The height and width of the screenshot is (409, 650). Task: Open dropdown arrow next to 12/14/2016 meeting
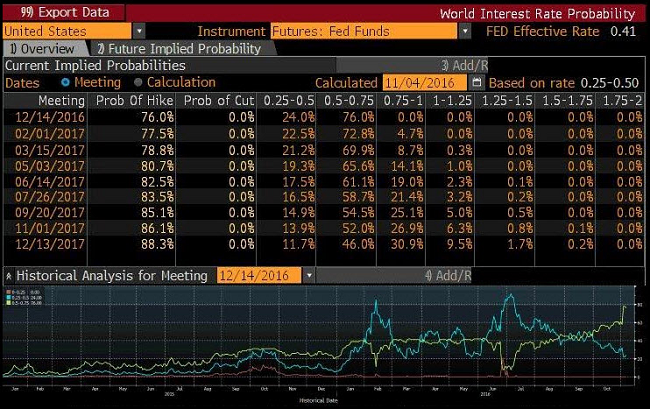click(x=308, y=275)
